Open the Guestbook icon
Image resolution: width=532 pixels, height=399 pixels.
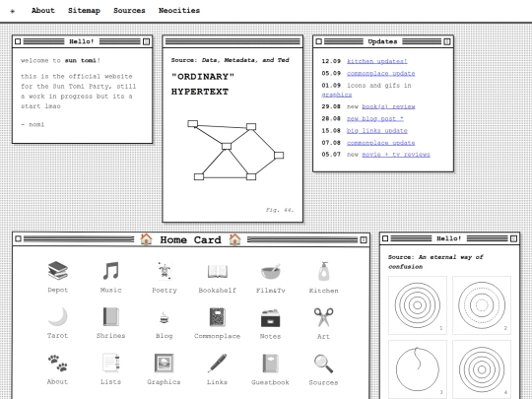[x=270, y=363]
